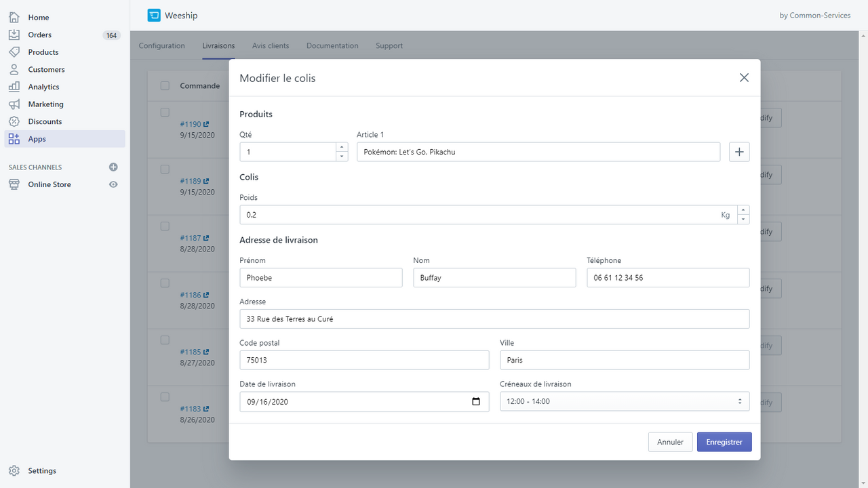Select the checkbox for order #1187
The height and width of the screenshot is (488, 868).
click(x=165, y=226)
